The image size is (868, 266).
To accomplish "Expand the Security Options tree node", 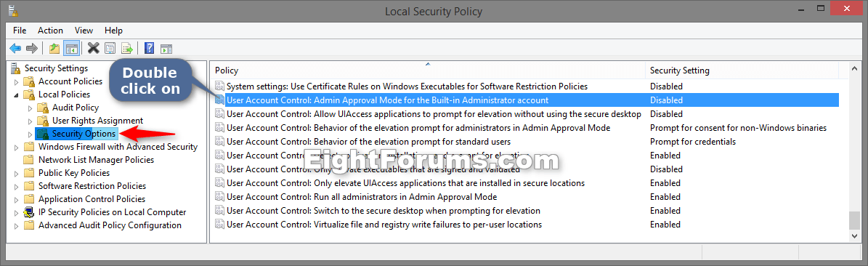I will pyautogui.click(x=31, y=134).
